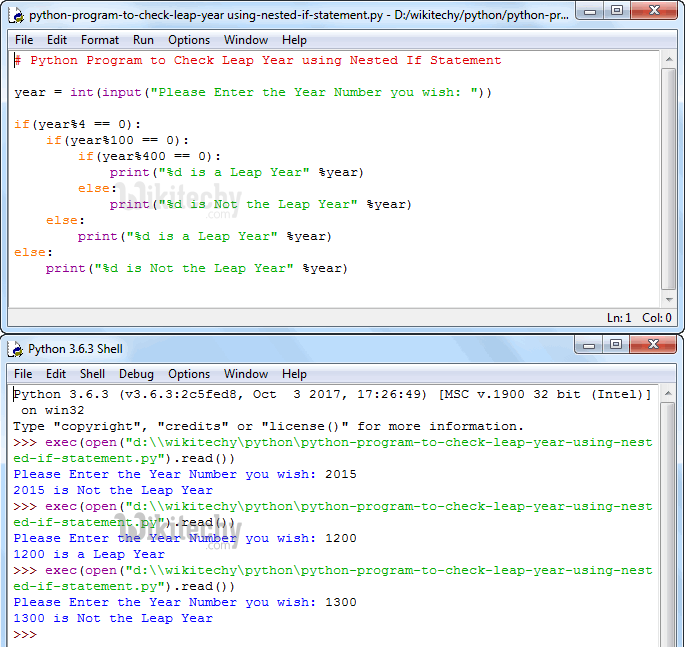Viewport: 685px width, 650px height.
Task: Open the Shell menu in Python Shell
Action: coord(92,374)
